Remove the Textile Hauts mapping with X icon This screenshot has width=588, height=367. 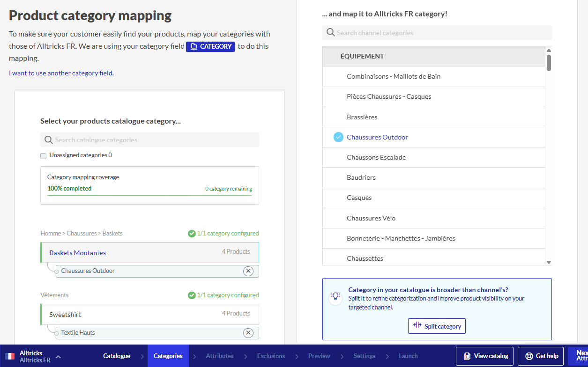coord(248,333)
